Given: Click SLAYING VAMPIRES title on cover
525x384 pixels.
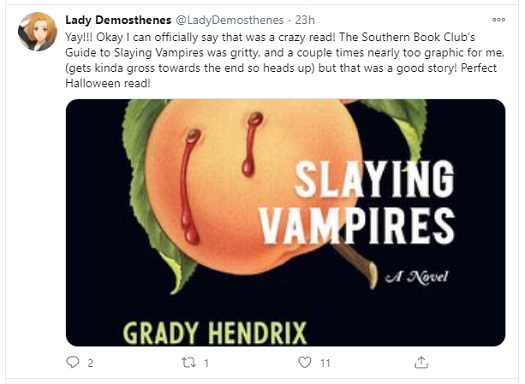Looking at the screenshot, I should (357, 202).
